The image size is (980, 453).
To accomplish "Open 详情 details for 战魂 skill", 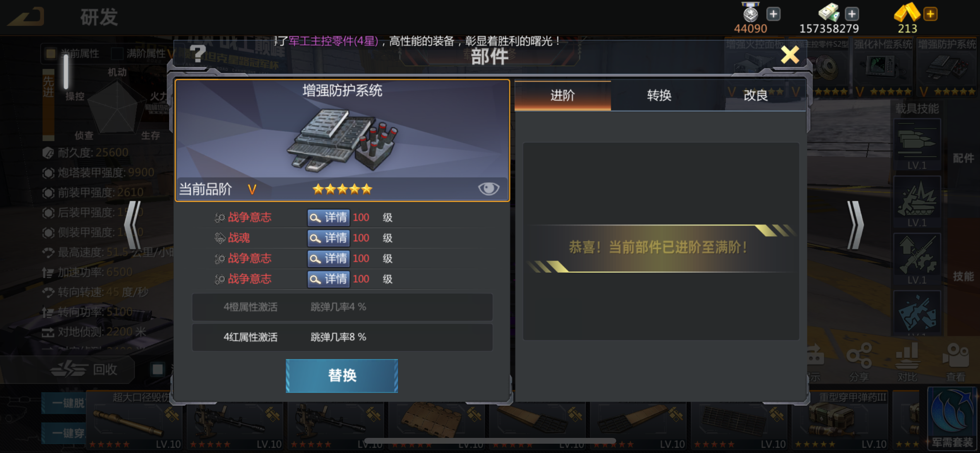I will point(329,238).
